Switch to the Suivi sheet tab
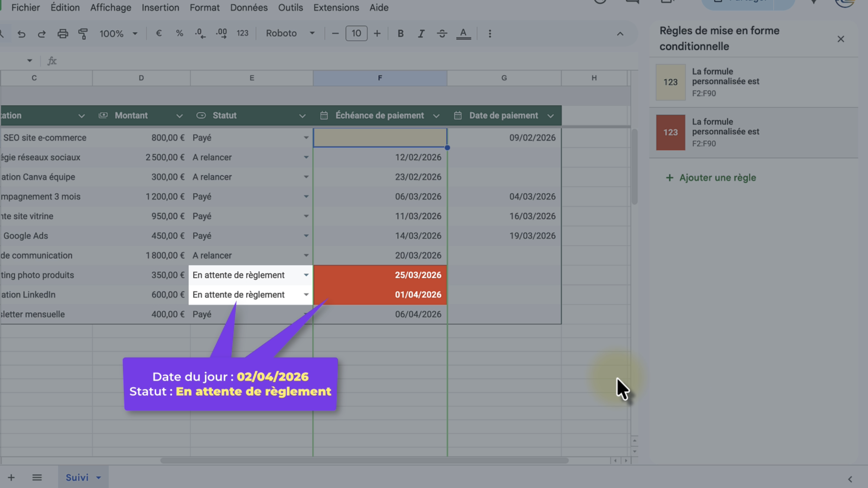Image resolution: width=868 pixels, height=488 pixels. coord(77,477)
